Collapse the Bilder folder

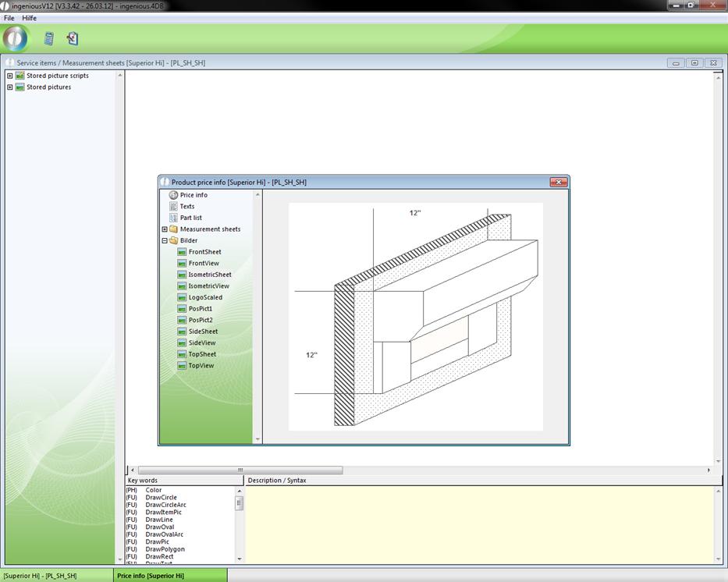[165, 241]
